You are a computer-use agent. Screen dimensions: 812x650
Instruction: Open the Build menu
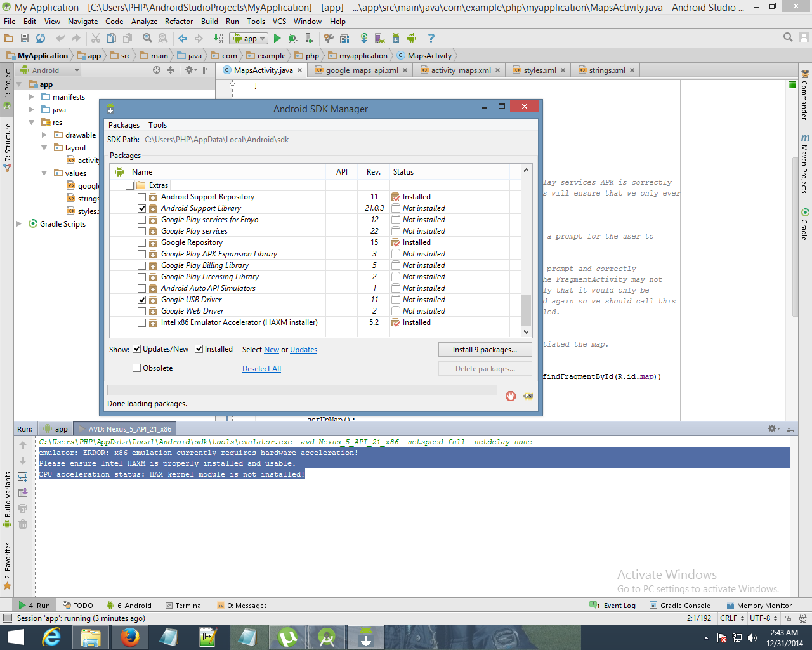(209, 22)
